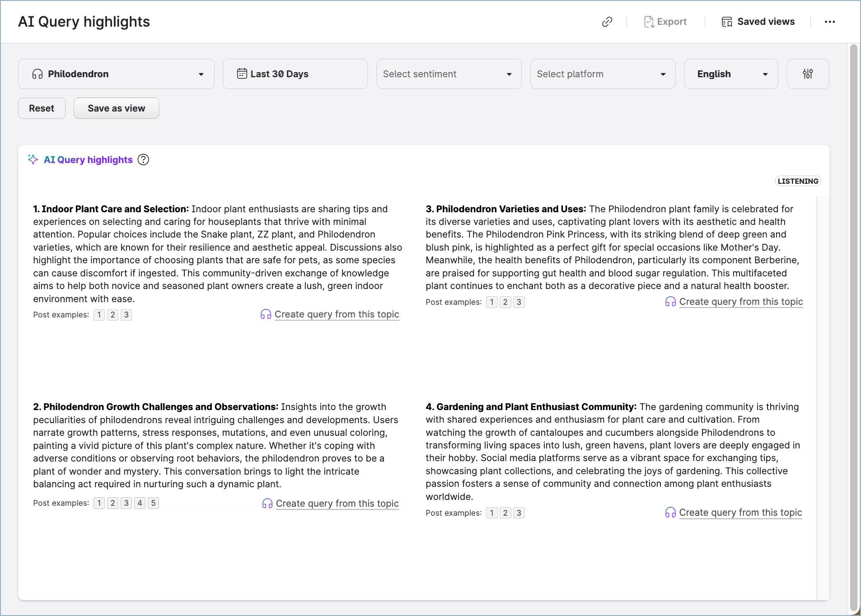This screenshot has height=616, width=861.
Task: Click the sparkle icon beside AI Query highlights
Action: pyautogui.click(x=33, y=159)
